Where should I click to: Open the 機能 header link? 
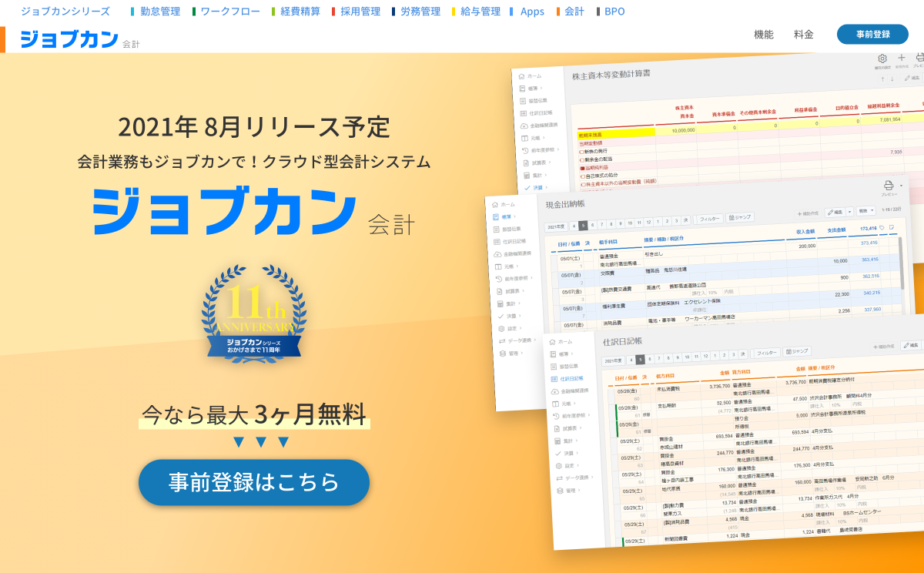764,35
